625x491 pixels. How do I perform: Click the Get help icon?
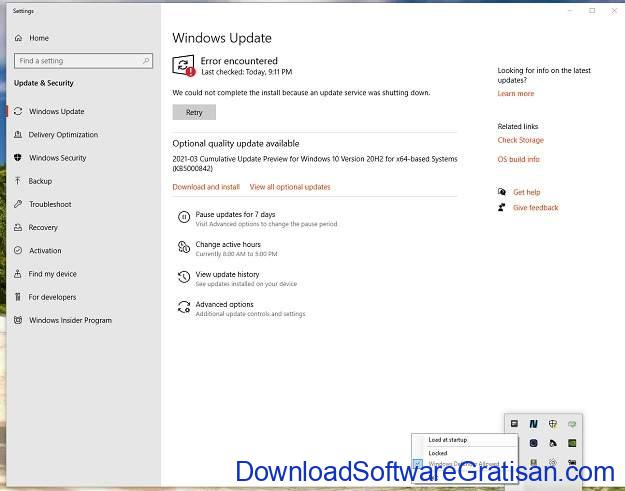click(x=502, y=192)
